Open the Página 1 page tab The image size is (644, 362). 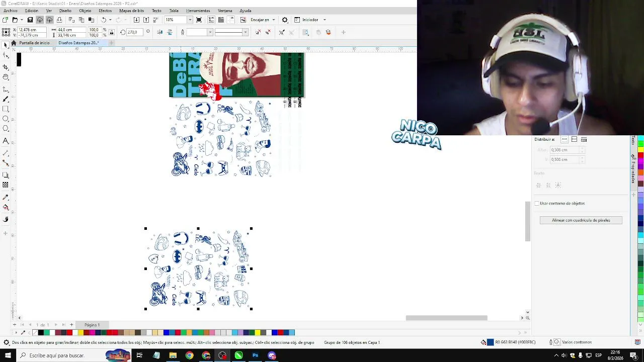click(92, 325)
